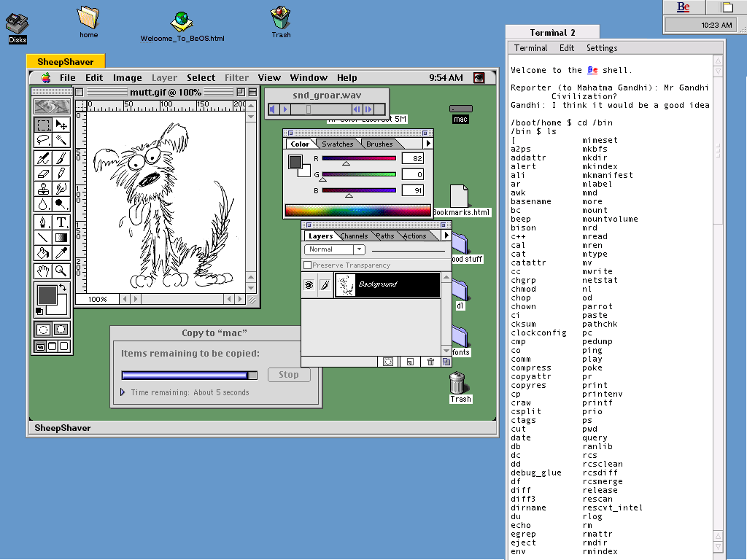
Task: Open Settings menu in Terminal 2
Action: click(602, 48)
